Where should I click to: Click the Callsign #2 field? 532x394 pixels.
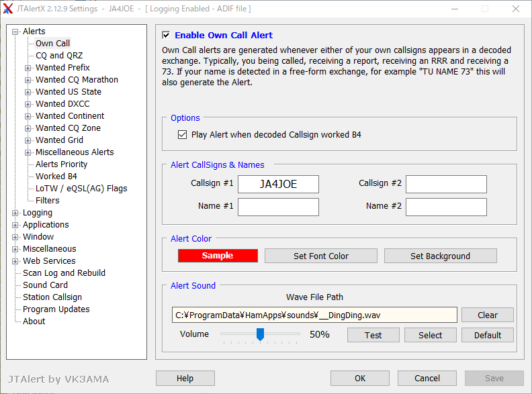[x=446, y=184]
